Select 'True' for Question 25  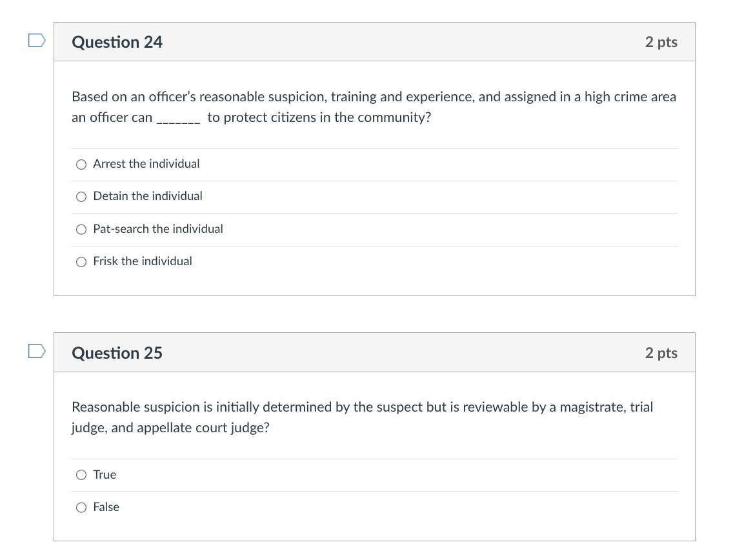[81, 475]
